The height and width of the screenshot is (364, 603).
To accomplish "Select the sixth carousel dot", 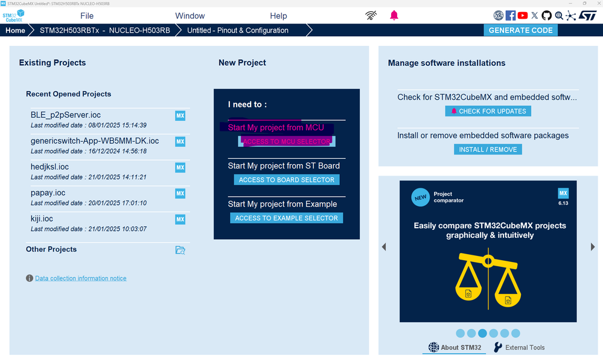I will coord(515,333).
